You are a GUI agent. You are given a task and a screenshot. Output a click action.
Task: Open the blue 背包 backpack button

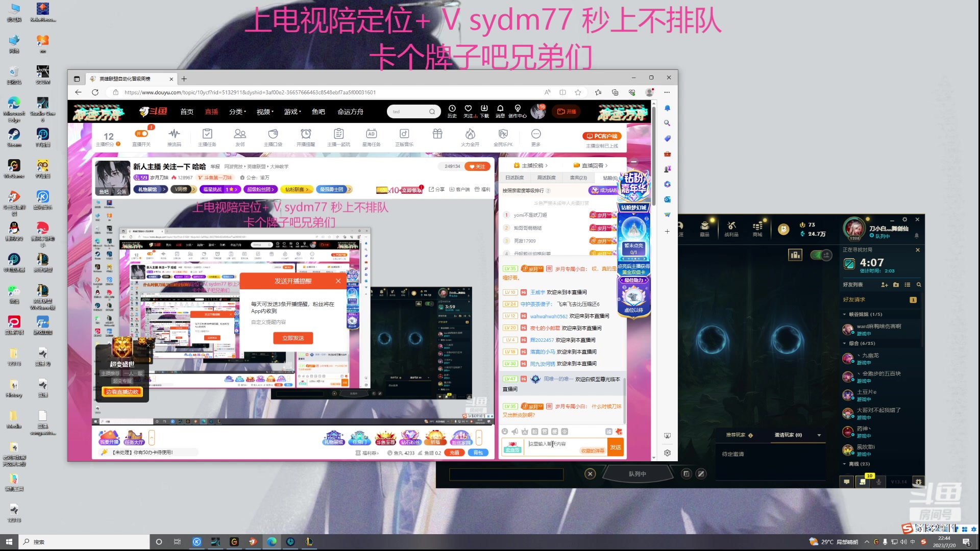478,453
